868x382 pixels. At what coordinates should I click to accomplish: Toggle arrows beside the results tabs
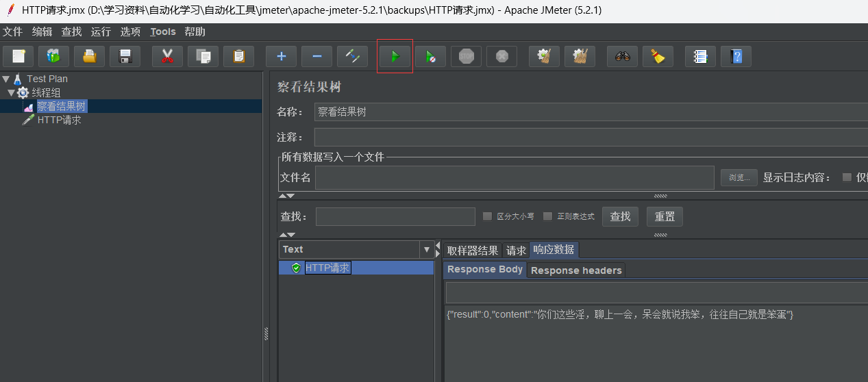(438, 249)
